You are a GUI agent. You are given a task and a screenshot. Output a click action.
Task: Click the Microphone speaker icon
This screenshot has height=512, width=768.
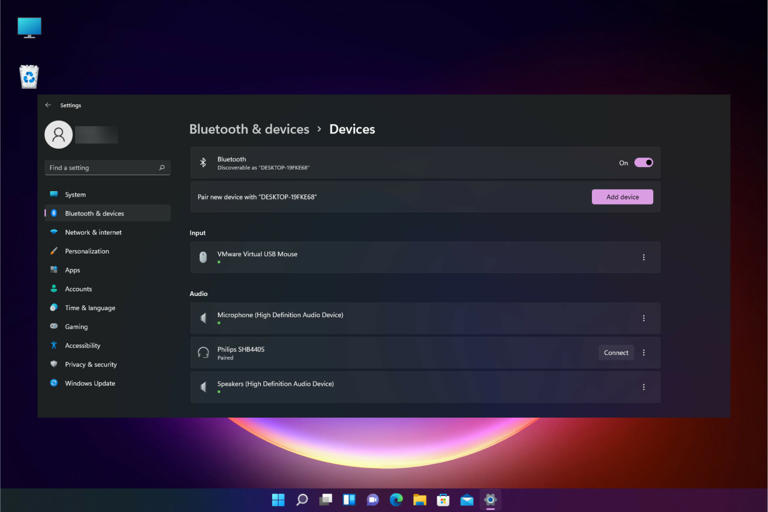pos(203,318)
